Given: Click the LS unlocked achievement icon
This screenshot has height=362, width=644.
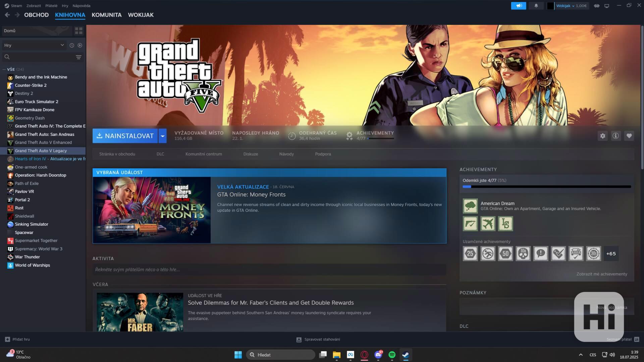Looking at the screenshot, I should (505, 224).
